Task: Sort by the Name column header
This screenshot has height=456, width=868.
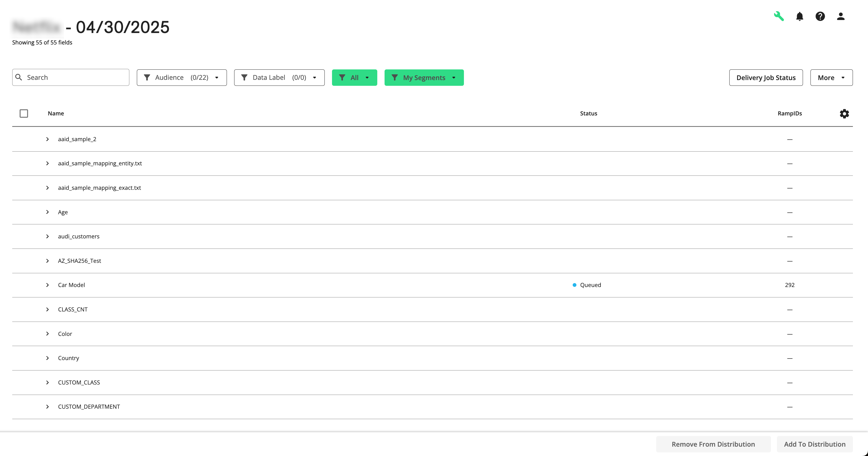Action: click(56, 114)
